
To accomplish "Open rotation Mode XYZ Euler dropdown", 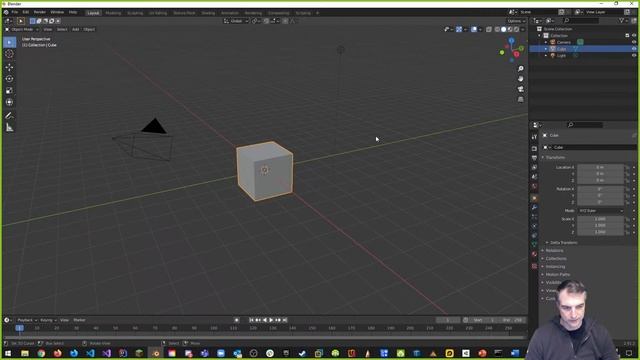I will pos(601,211).
